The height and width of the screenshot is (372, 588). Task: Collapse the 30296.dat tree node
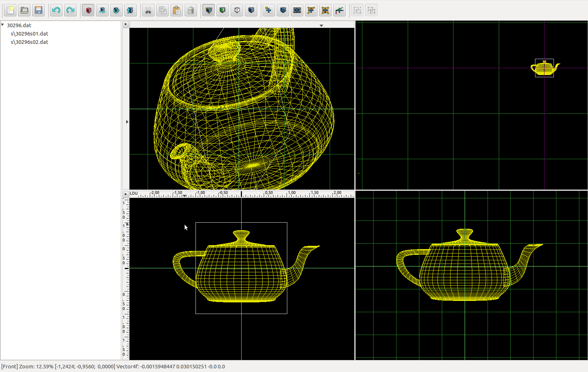[3, 25]
